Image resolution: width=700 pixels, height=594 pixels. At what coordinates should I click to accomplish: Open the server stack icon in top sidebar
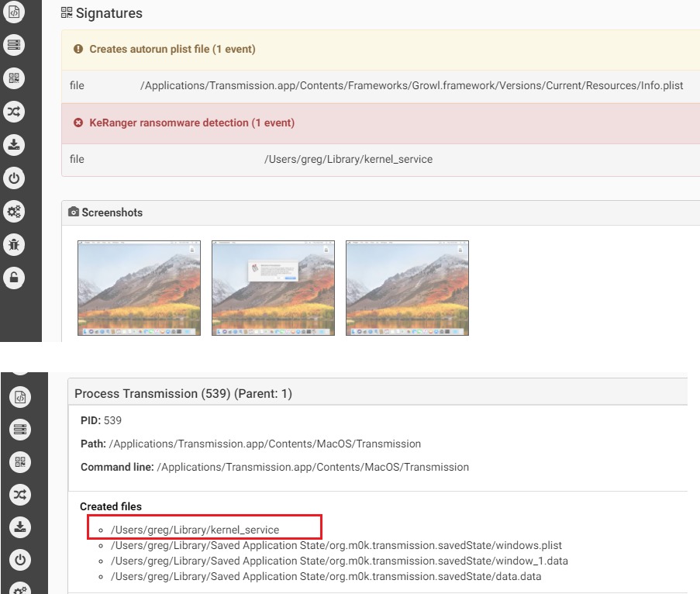[14, 45]
